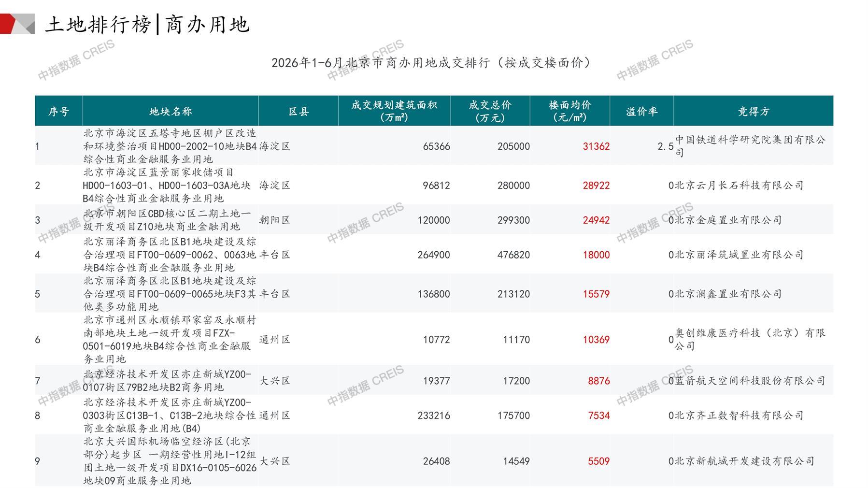Click total price value 205000
The width and height of the screenshot is (868, 488).
tap(513, 146)
